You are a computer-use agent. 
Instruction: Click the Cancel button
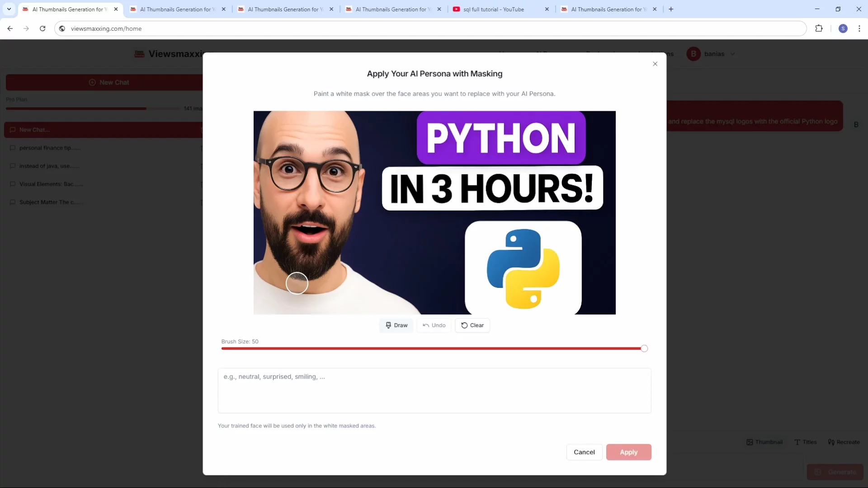pos(584,452)
